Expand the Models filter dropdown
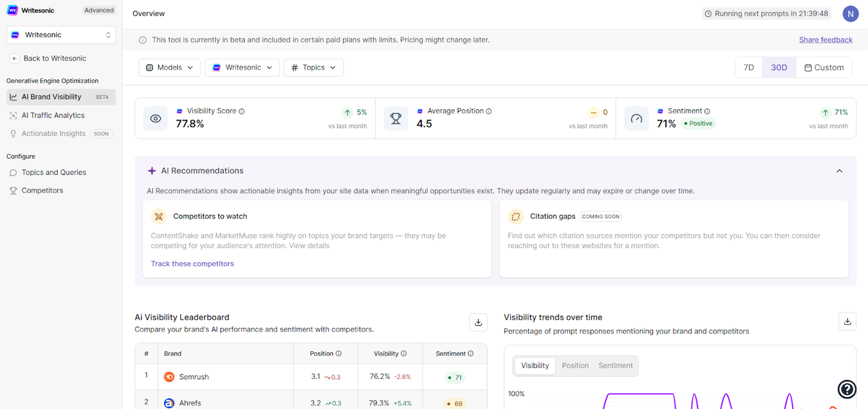Image resolution: width=868 pixels, height=409 pixels. (170, 67)
